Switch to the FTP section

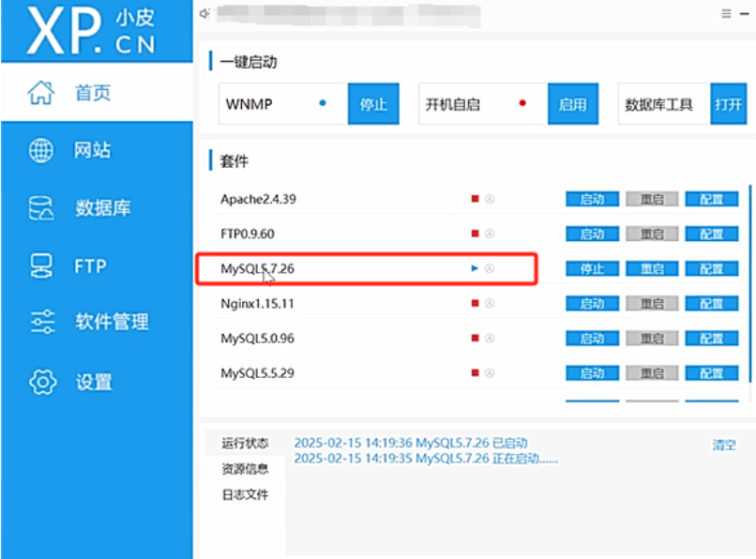[90, 265]
